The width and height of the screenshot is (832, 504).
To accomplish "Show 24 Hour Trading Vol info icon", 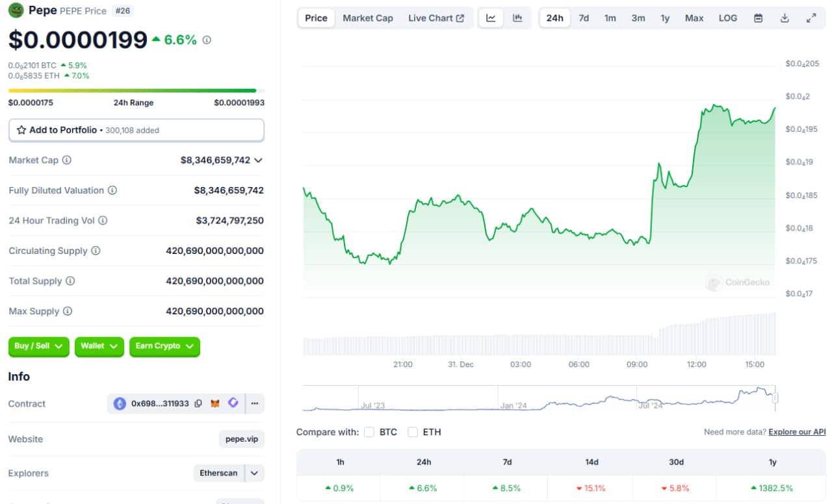I will coord(103,221).
